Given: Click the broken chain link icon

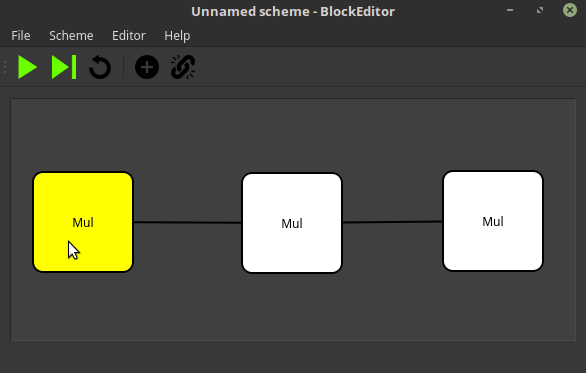Looking at the screenshot, I should tap(183, 67).
